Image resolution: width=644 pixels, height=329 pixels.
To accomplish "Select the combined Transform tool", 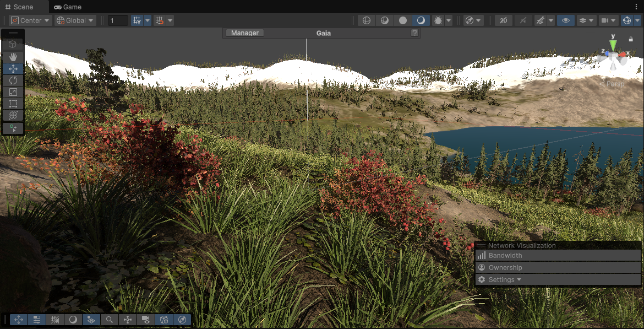I will pyautogui.click(x=13, y=115).
